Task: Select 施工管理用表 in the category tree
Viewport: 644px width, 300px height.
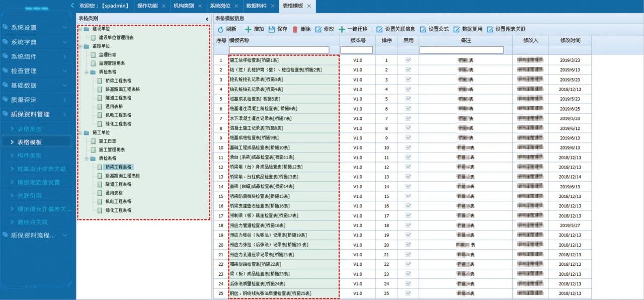Action: pos(112,149)
